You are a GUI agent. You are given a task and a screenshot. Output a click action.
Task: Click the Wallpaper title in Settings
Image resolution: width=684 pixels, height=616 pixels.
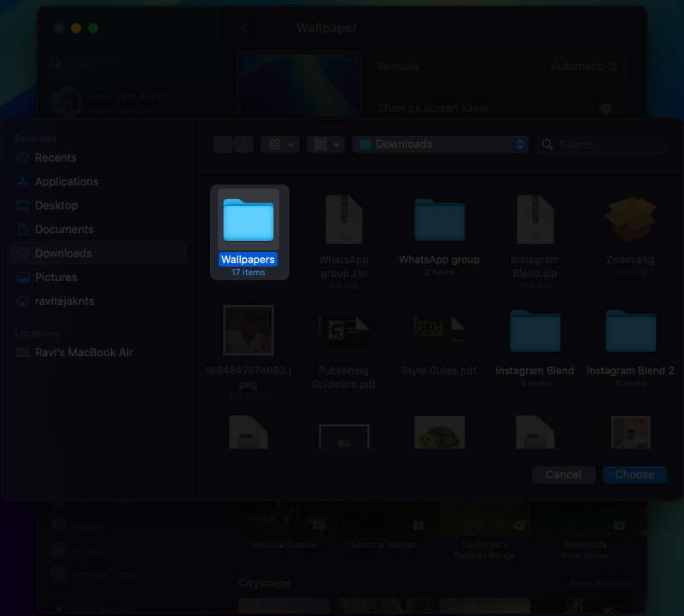point(326,28)
